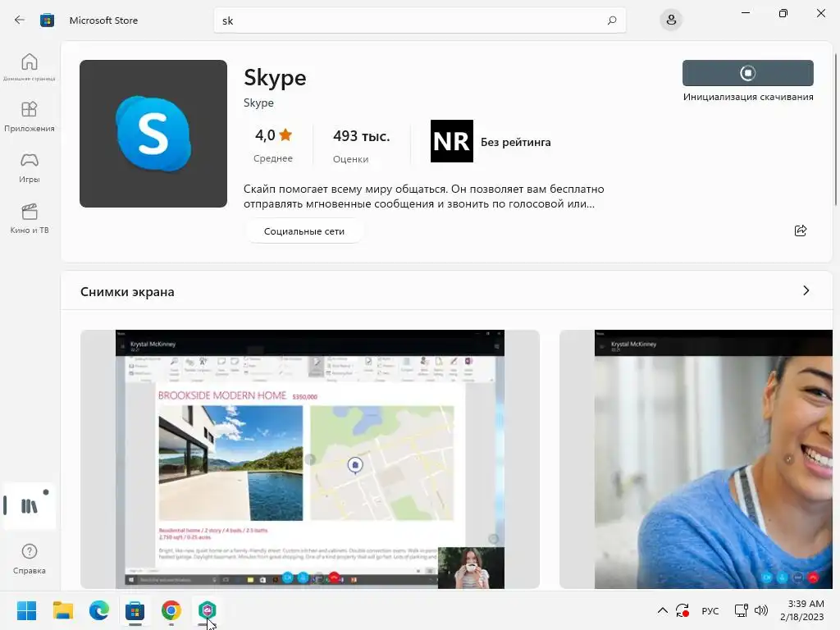840x630 pixels.
Task: Open Кино и ТВ section
Action: pyautogui.click(x=29, y=218)
